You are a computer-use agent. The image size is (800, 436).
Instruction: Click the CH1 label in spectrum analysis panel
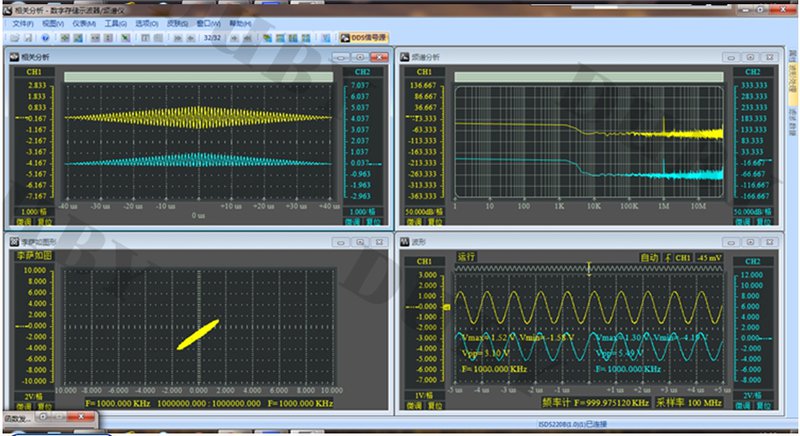[x=424, y=72]
